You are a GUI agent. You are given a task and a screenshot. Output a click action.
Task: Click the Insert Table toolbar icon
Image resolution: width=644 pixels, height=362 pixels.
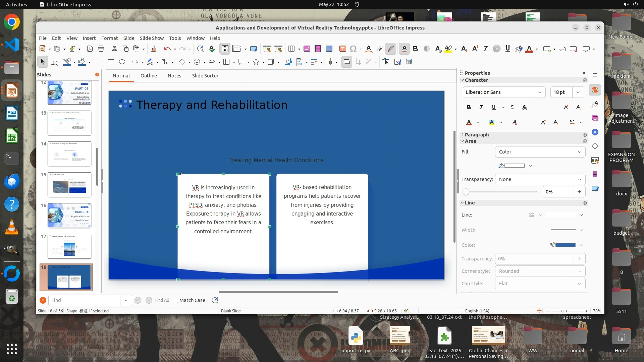291,49
